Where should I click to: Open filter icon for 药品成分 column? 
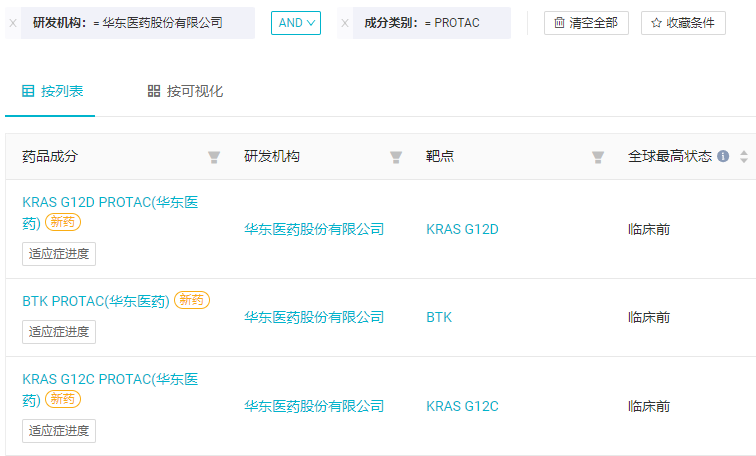pyautogui.click(x=214, y=157)
